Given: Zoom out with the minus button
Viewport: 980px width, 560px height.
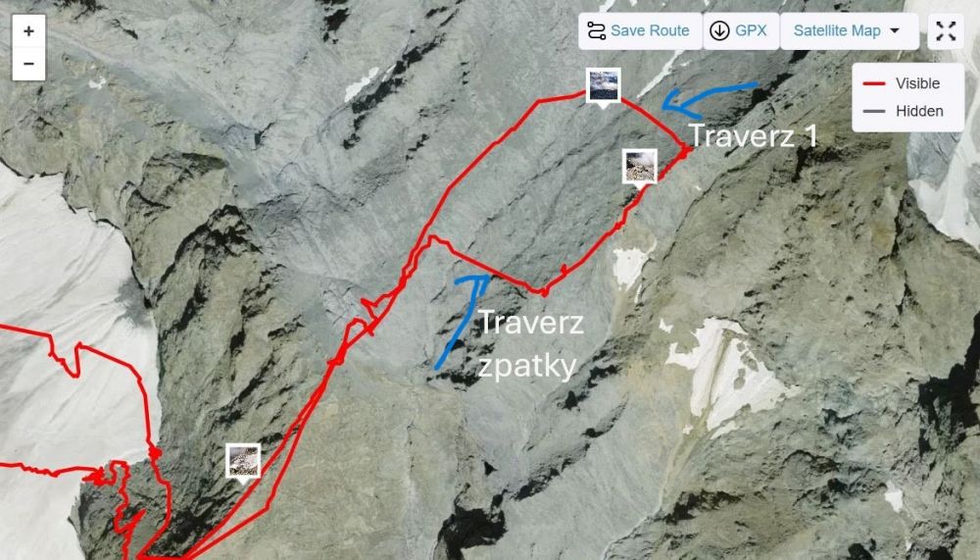Looking at the screenshot, I should coord(28,64).
